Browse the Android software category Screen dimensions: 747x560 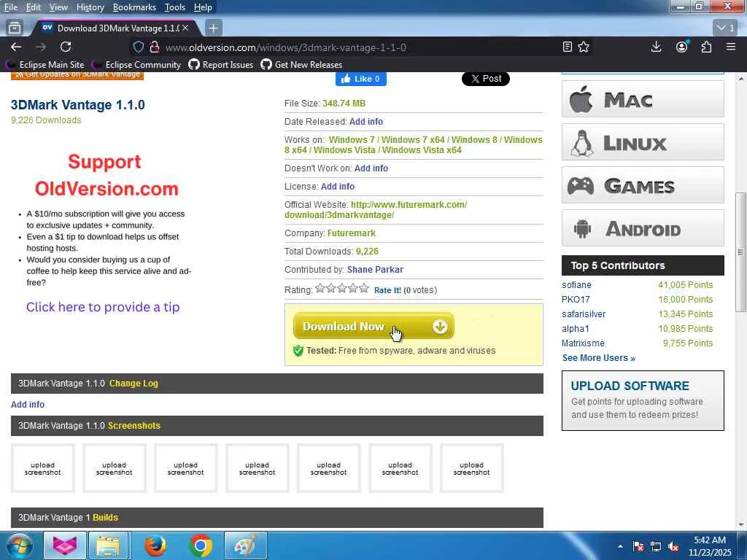click(x=643, y=228)
